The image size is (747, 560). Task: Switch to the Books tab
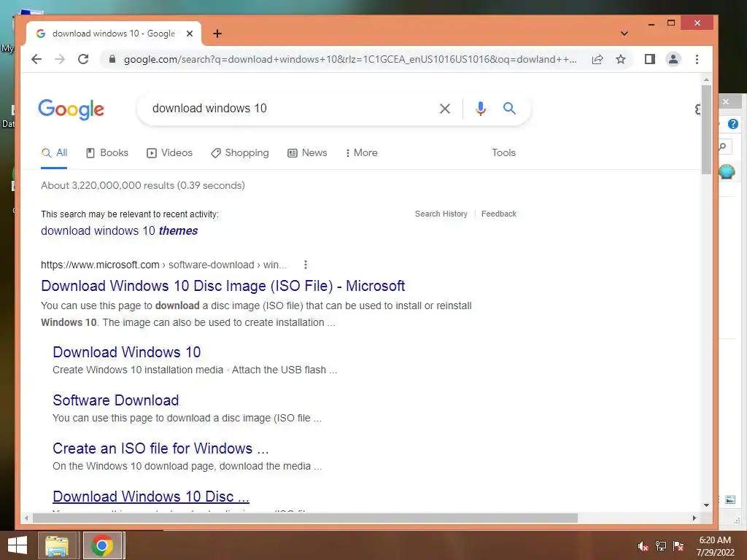point(107,153)
